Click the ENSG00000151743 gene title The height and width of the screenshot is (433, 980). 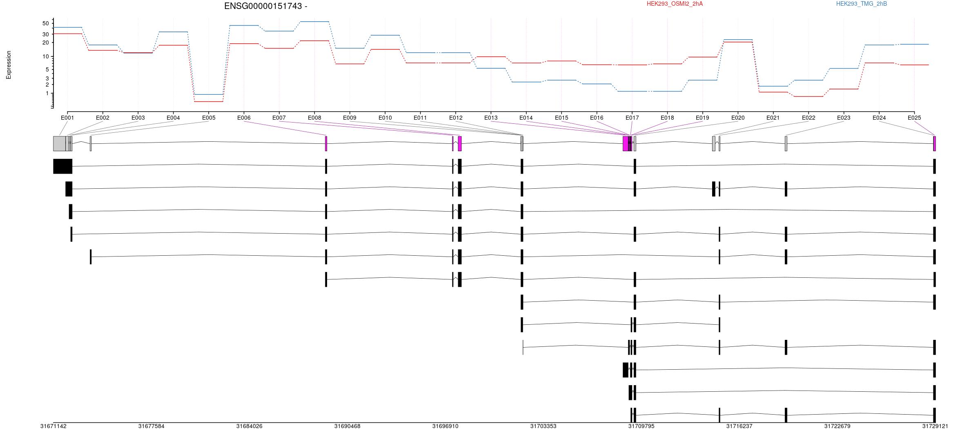(x=266, y=6)
